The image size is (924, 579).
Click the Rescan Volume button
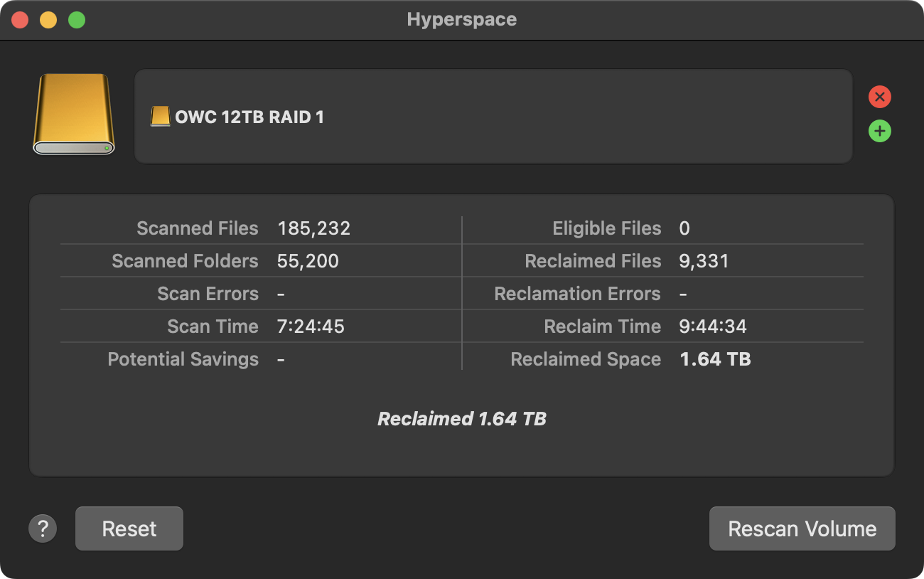[802, 528]
